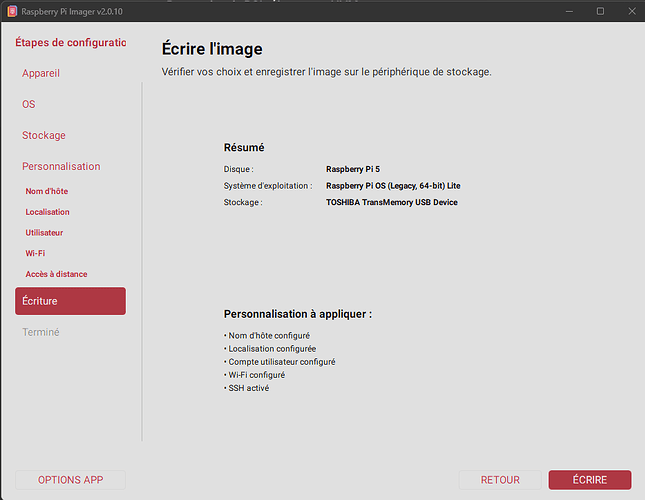The height and width of the screenshot is (500, 645).
Task: Select the highlighted Écriture step
Action: tap(70, 301)
